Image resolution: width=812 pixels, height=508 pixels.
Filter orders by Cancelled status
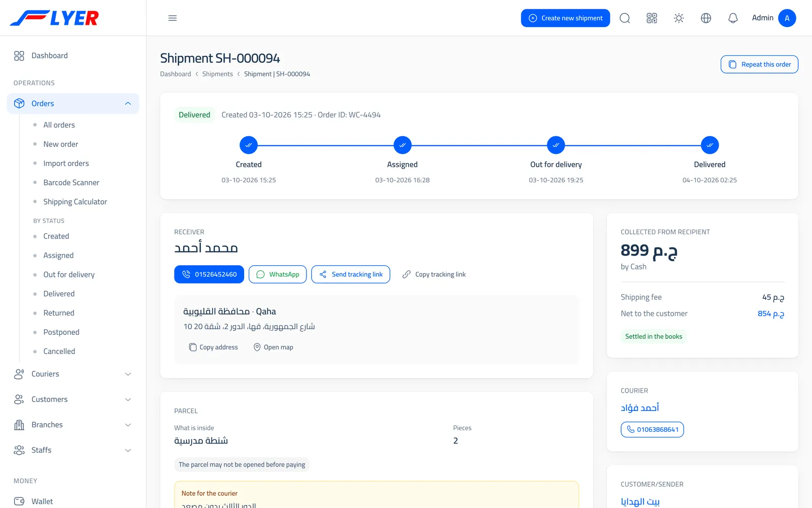pyautogui.click(x=59, y=352)
